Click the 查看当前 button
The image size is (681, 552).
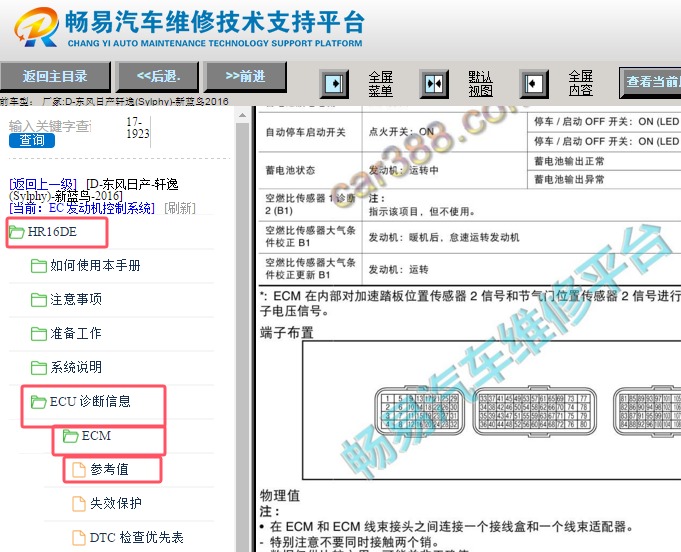click(x=650, y=82)
